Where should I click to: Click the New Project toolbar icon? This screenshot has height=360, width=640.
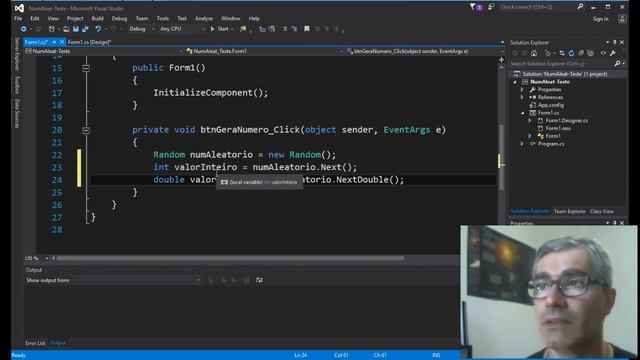(x=51, y=29)
